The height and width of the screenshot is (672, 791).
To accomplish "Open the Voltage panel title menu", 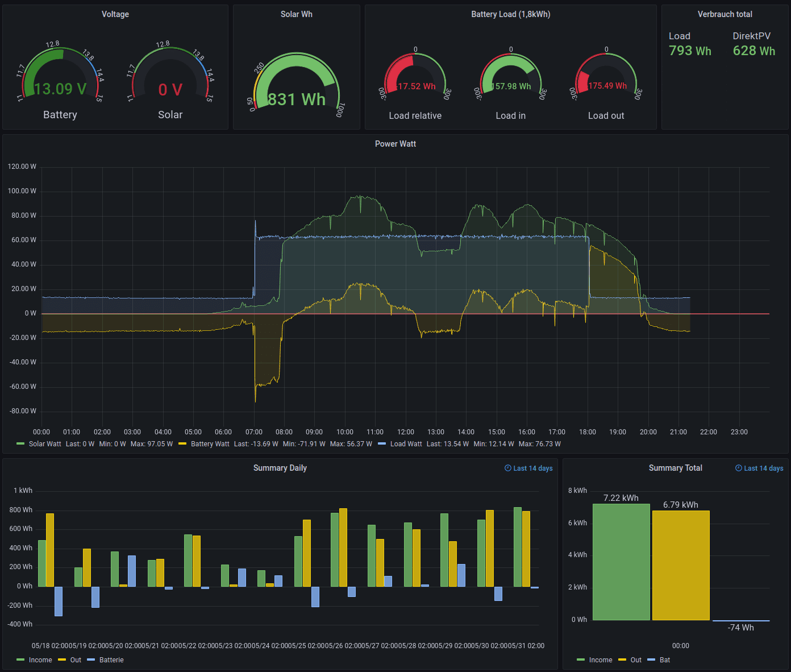I will coord(115,14).
